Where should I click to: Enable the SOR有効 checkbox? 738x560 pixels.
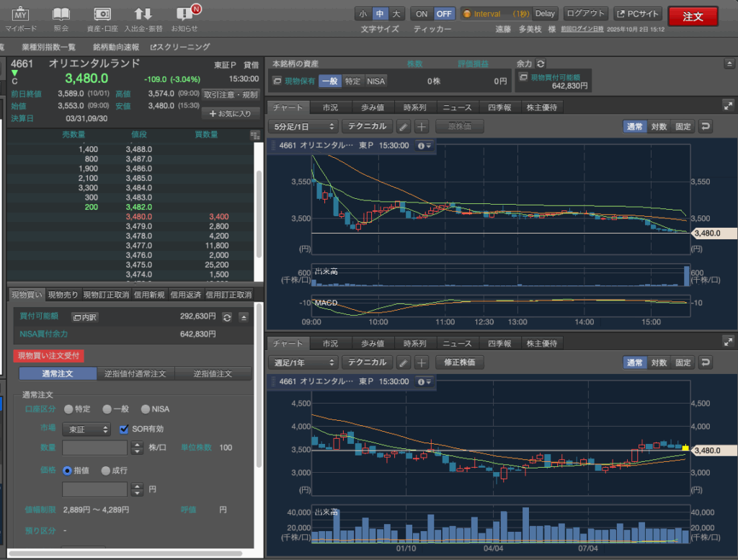124,429
